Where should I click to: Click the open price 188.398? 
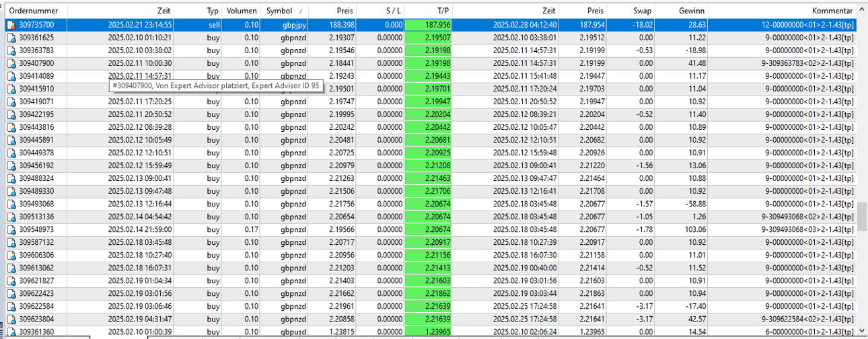340,25
